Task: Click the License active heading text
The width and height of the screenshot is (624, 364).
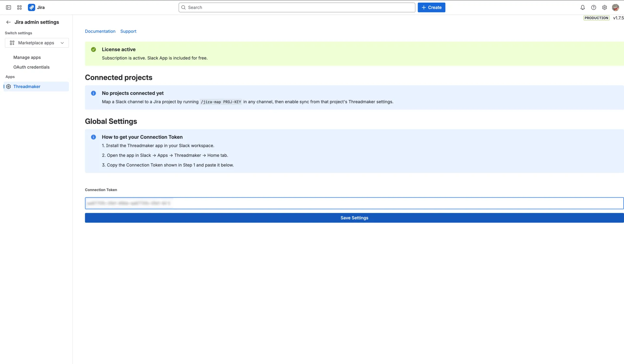Action: [119, 49]
